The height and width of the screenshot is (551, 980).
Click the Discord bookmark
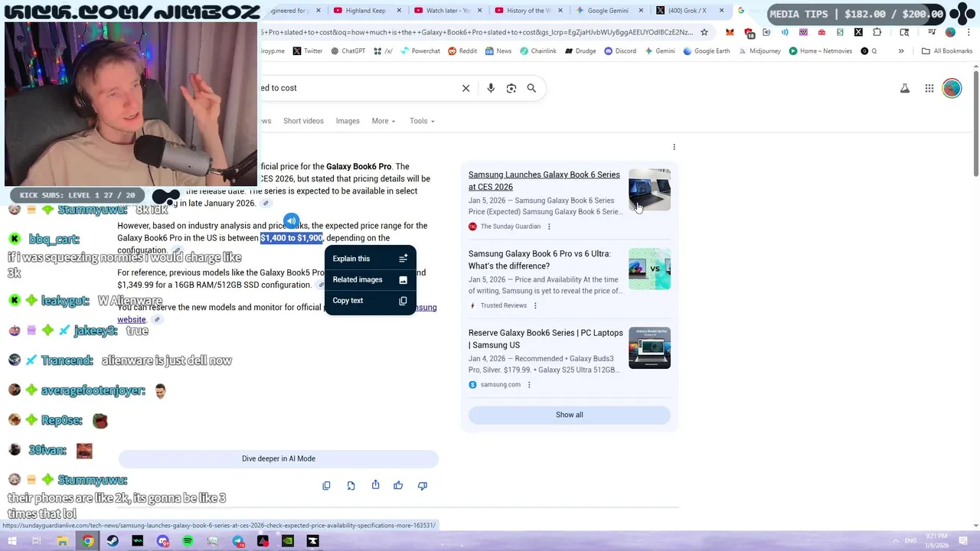click(x=619, y=51)
